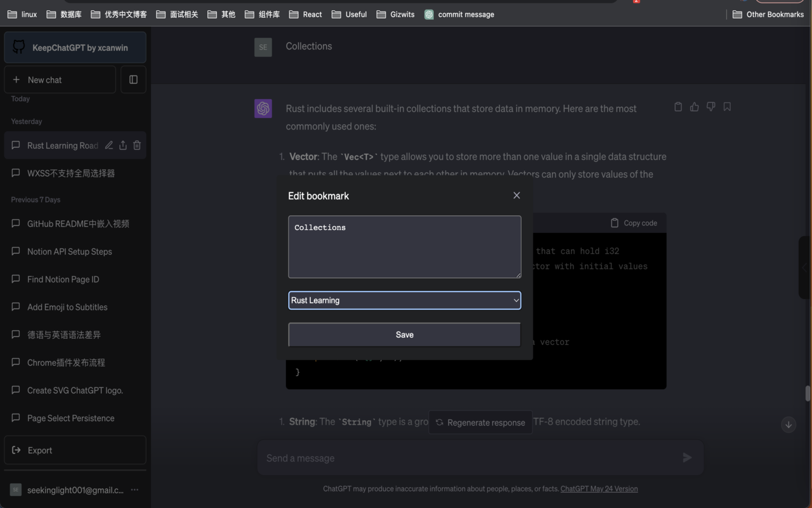812x508 pixels.
Task: Copy the code block contents
Action: click(633, 223)
